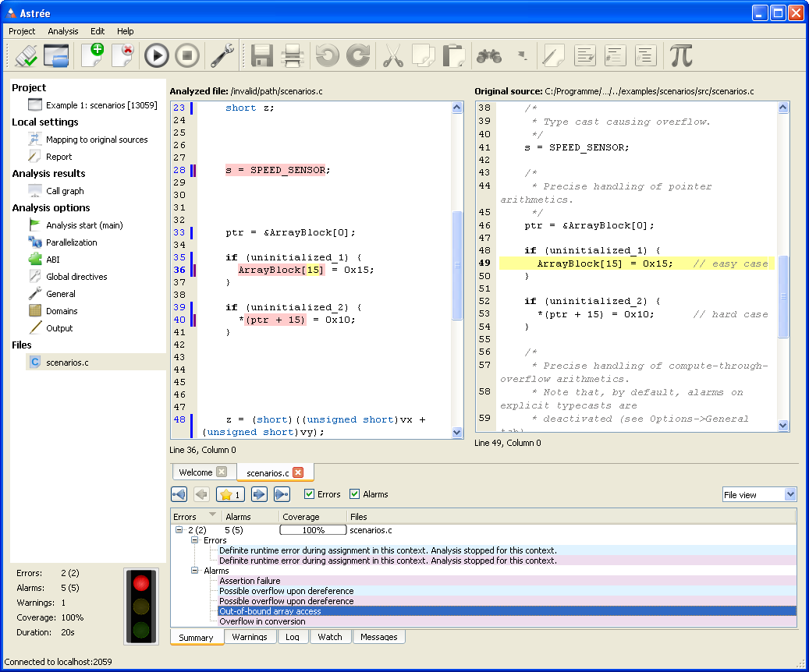
Task: Click the copy pages icon
Action: [x=424, y=55]
